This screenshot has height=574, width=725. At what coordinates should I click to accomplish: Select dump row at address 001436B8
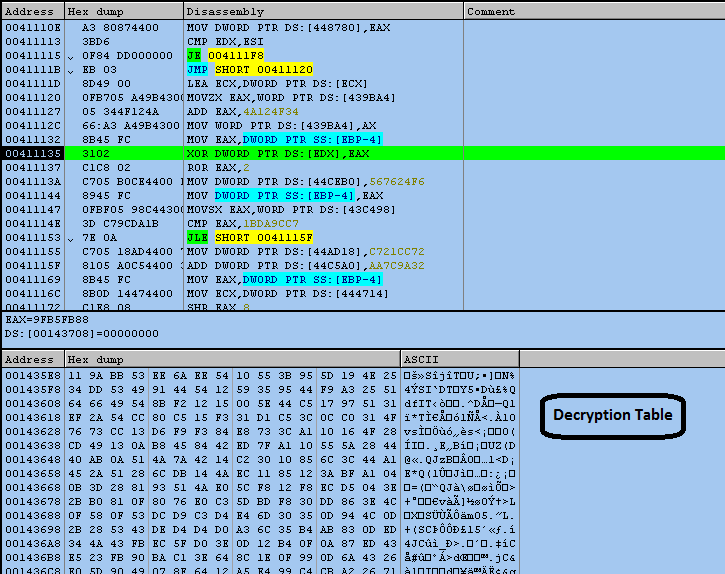coord(260,558)
